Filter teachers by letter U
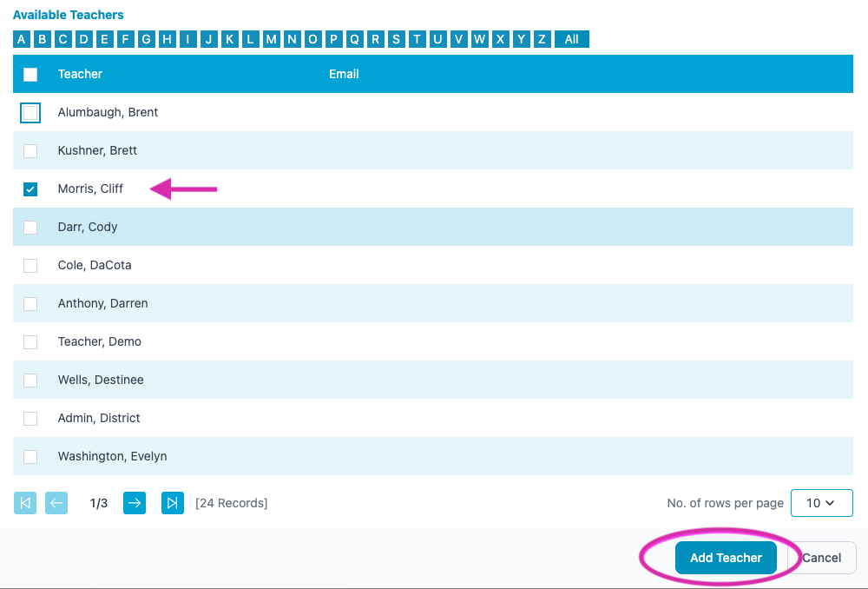Viewport: 868px width, 589px height. pos(437,39)
